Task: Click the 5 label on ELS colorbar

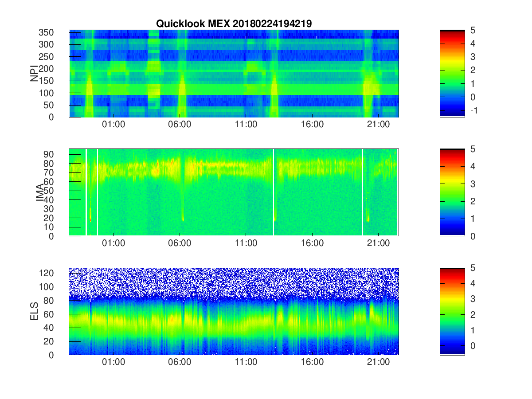Action: point(473,268)
